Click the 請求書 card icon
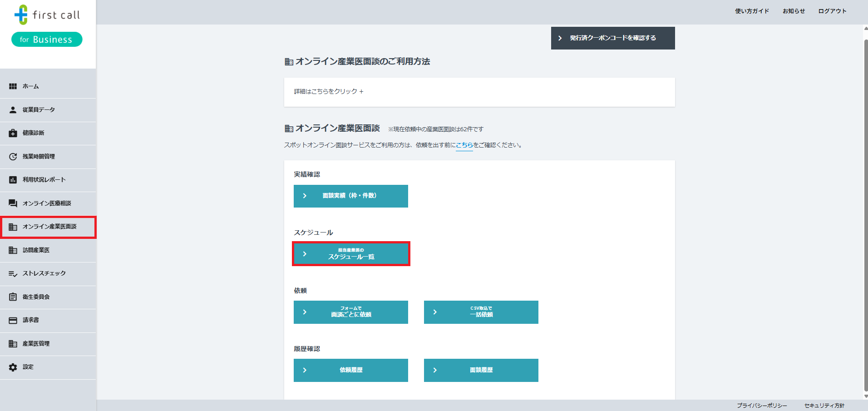This screenshot has height=411, width=868. click(x=13, y=320)
